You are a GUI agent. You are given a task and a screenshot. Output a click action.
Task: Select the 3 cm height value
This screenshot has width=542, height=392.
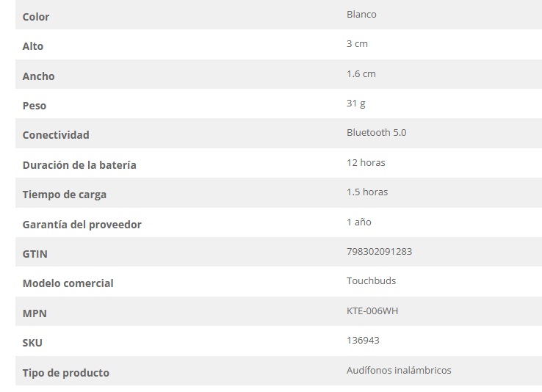point(357,44)
